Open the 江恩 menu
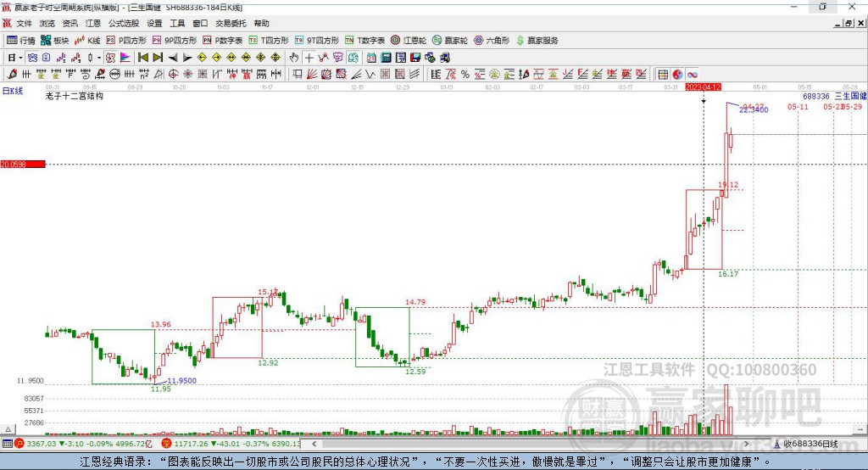This screenshot has width=868, height=470. click(92, 23)
